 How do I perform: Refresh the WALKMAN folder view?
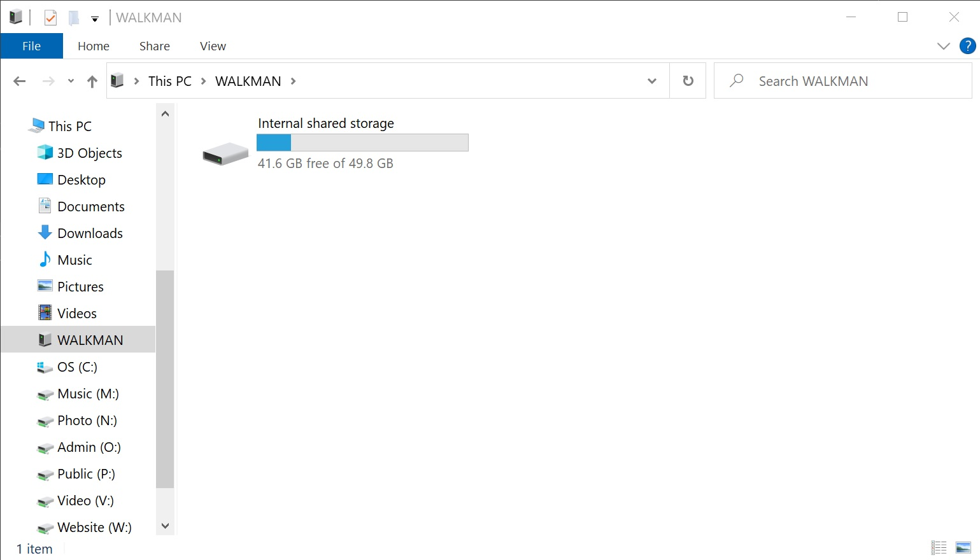688,81
